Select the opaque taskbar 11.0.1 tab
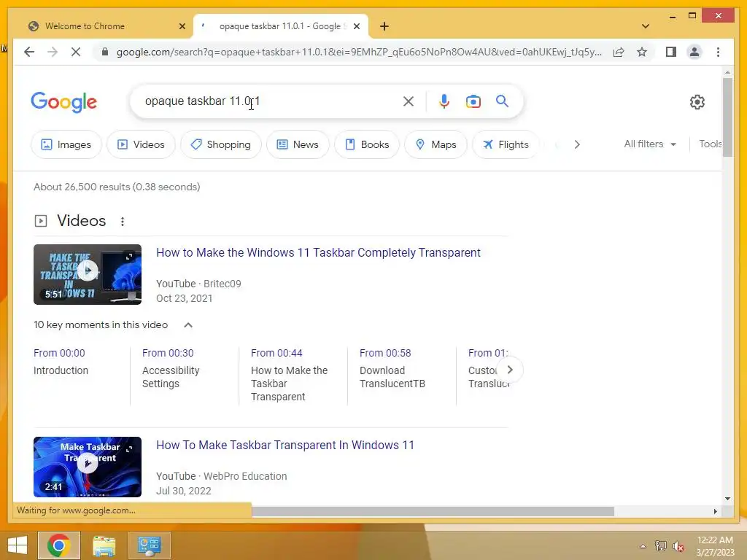 [281, 26]
